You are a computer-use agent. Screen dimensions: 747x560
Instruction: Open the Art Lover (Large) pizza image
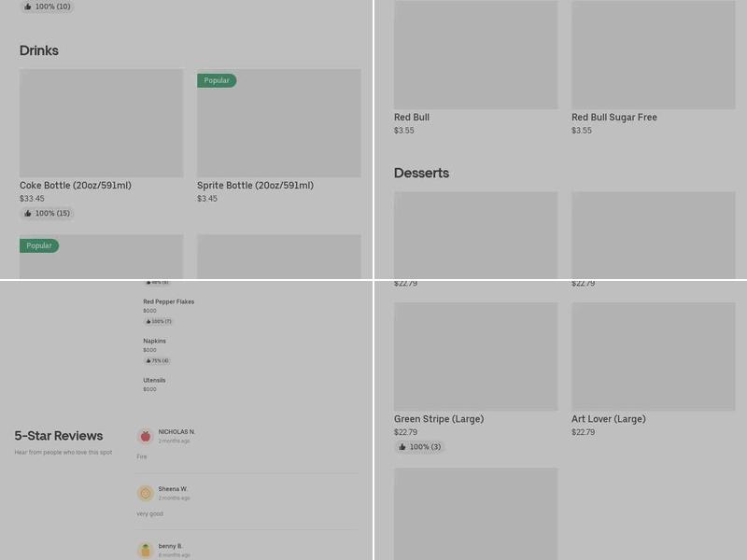653,357
